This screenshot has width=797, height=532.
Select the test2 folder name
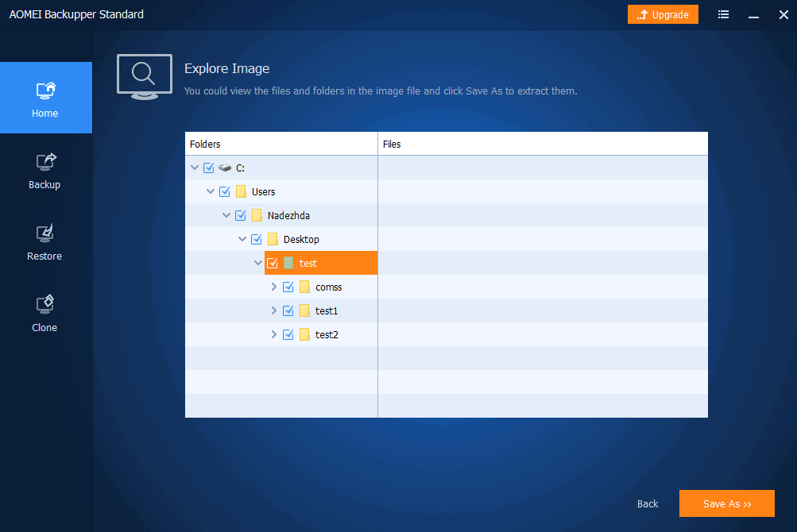pyautogui.click(x=327, y=335)
